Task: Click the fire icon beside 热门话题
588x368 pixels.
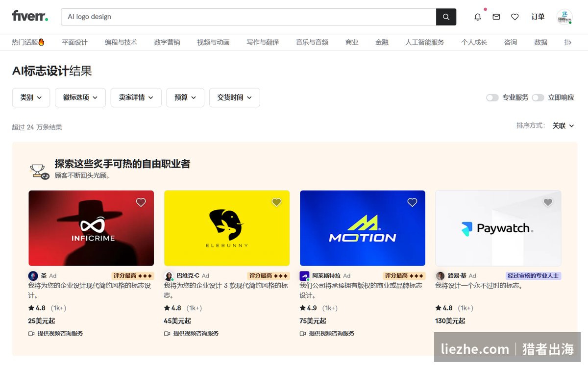Action: click(x=42, y=42)
